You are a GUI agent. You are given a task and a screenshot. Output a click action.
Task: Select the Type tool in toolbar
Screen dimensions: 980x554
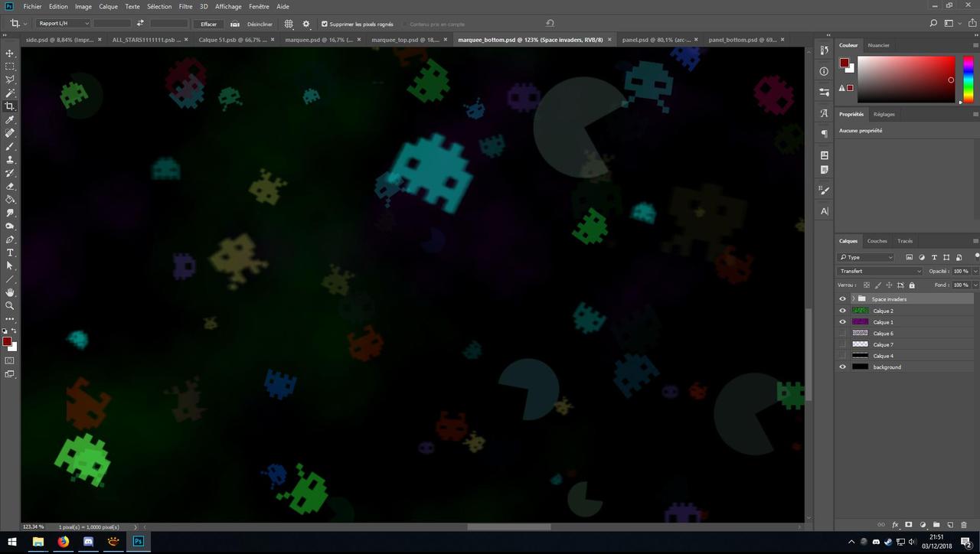(10, 253)
